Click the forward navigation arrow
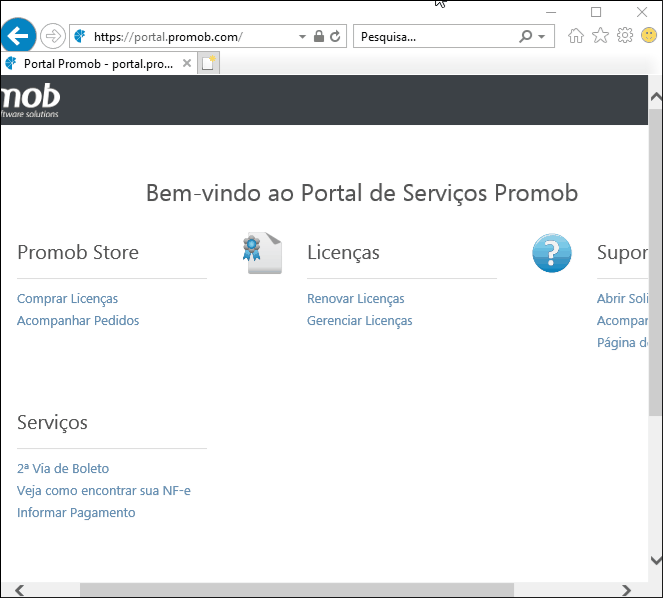The image size is (663, 598). [x=53, y=36]
